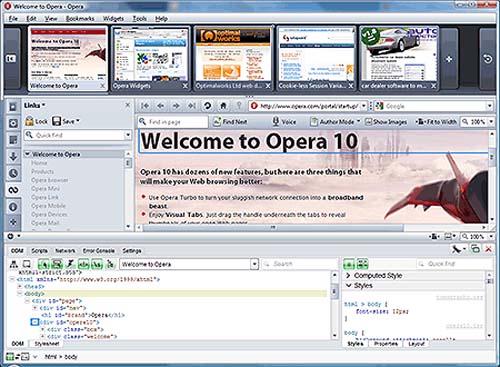Toggle Author Mode button

[x=335, y=122]
